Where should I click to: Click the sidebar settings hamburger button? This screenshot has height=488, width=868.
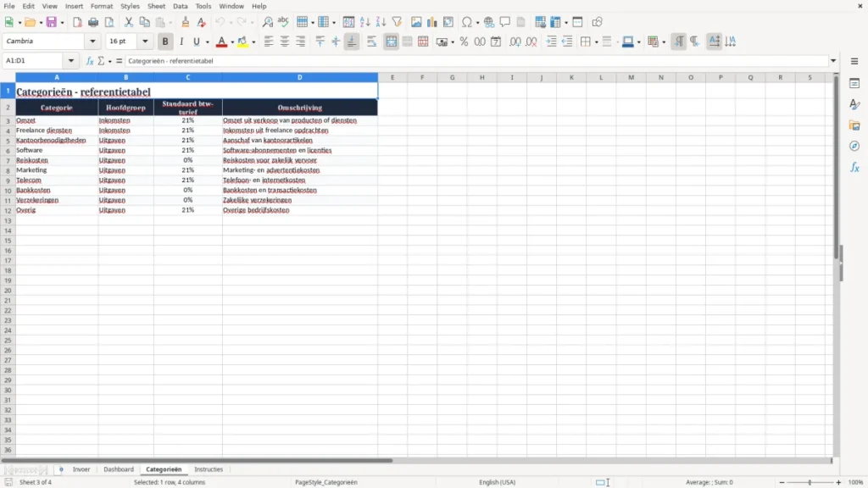(x=854, y=61)
